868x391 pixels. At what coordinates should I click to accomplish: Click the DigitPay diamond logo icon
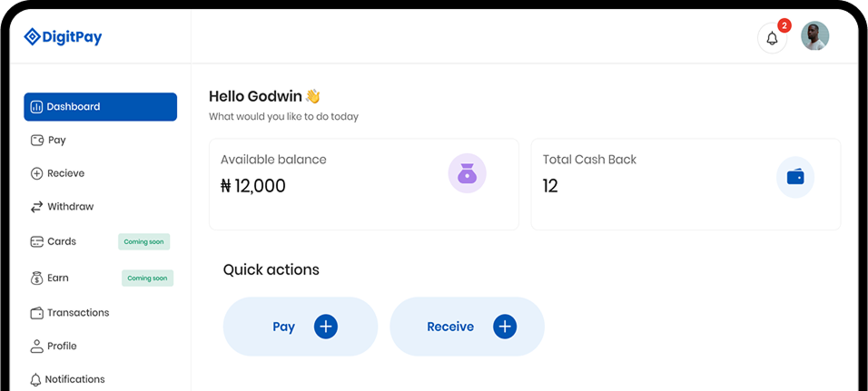click(x=32, y=37)
